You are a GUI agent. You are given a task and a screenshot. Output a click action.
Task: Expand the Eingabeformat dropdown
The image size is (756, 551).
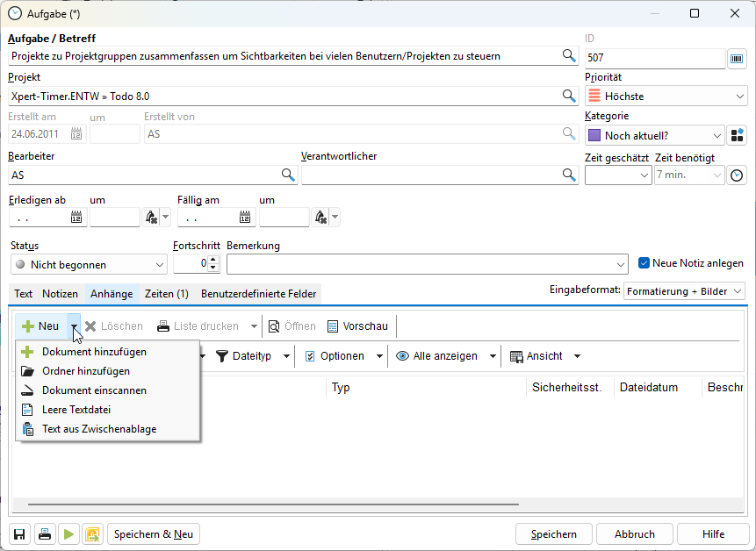737,291
